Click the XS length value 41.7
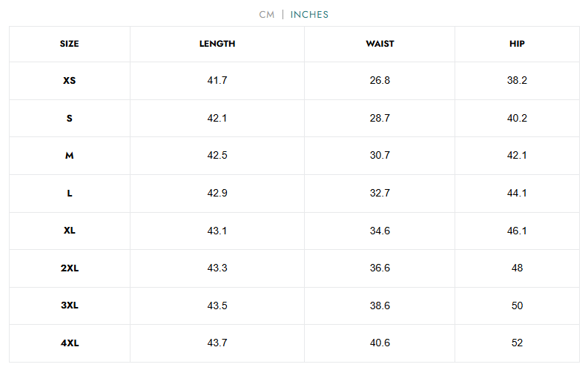The image size is (588, 370). coord(217,80)
